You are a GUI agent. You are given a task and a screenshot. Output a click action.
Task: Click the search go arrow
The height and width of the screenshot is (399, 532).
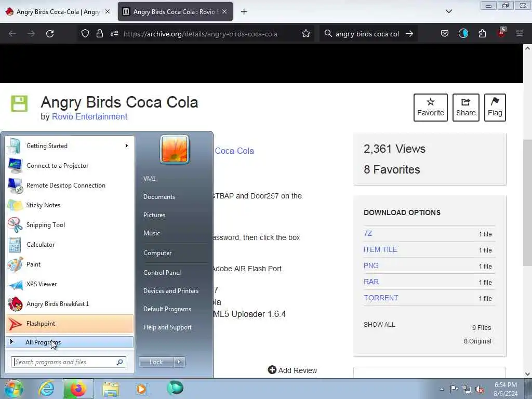tap(409, 34)
